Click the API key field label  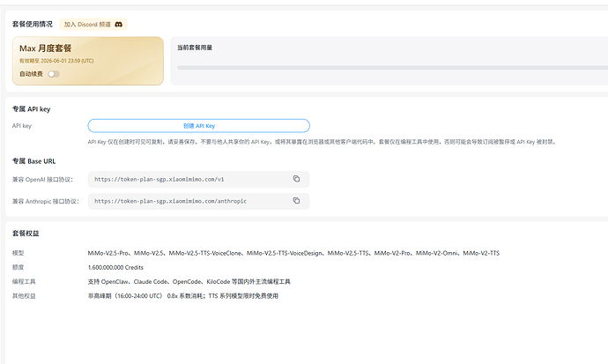22,126
